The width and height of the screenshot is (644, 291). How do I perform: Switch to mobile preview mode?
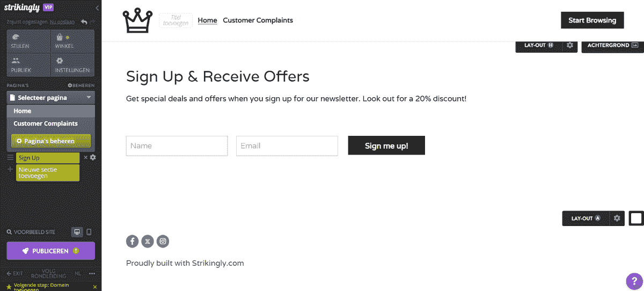[x=89, y=232]
